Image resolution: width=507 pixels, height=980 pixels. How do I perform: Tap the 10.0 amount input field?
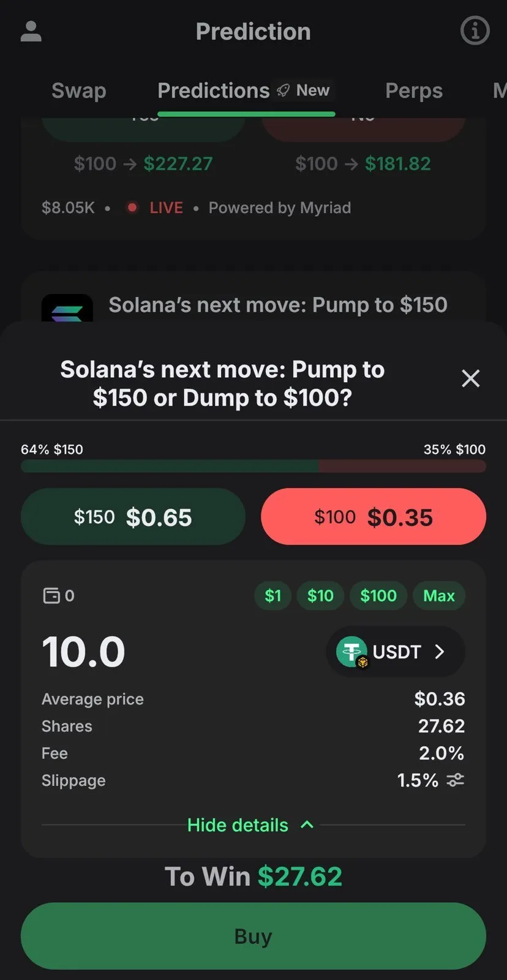tap(84, 652)
